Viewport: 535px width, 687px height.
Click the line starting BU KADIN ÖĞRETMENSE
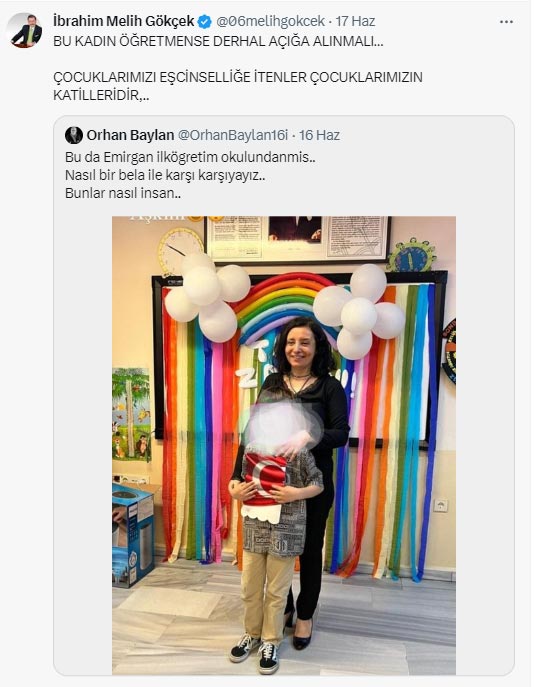(x=218, y=41)
